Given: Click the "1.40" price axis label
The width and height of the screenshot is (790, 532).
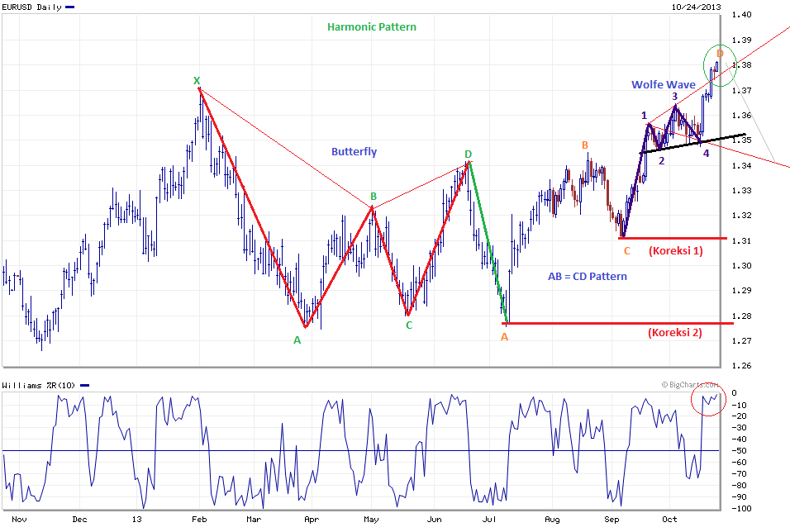Looking at the screenshot, I should pos(741,15).
